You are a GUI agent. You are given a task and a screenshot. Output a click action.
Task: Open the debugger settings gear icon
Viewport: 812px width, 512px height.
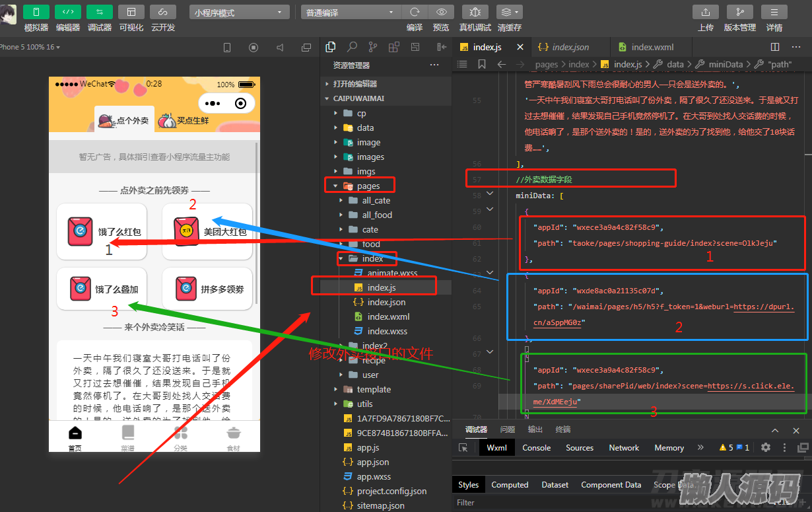click(x=766, y=447)
